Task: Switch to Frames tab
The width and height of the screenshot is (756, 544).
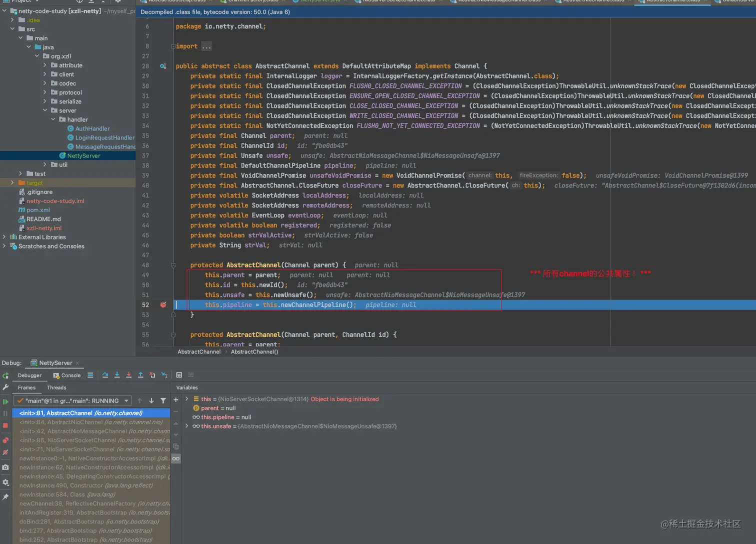Action: [26, 387]
